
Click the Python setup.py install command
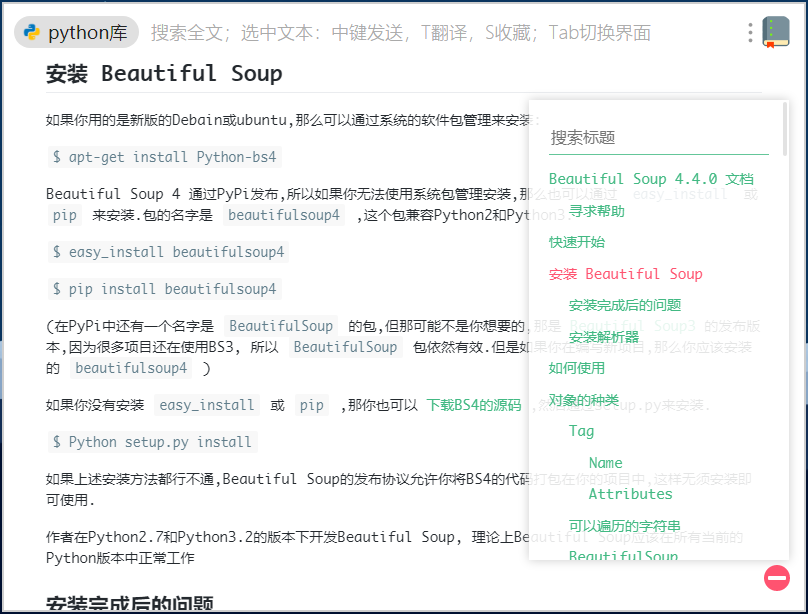tap(153, 442)
